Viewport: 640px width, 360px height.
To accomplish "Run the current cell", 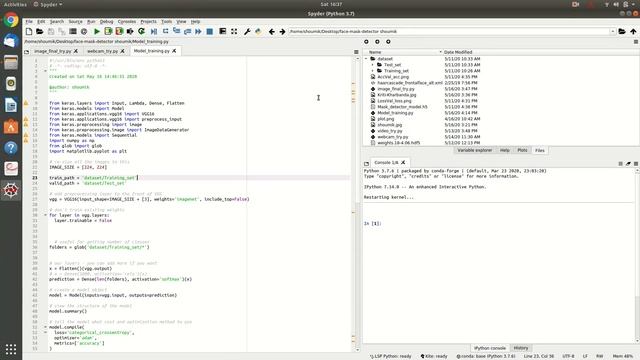I will point(108,31).
